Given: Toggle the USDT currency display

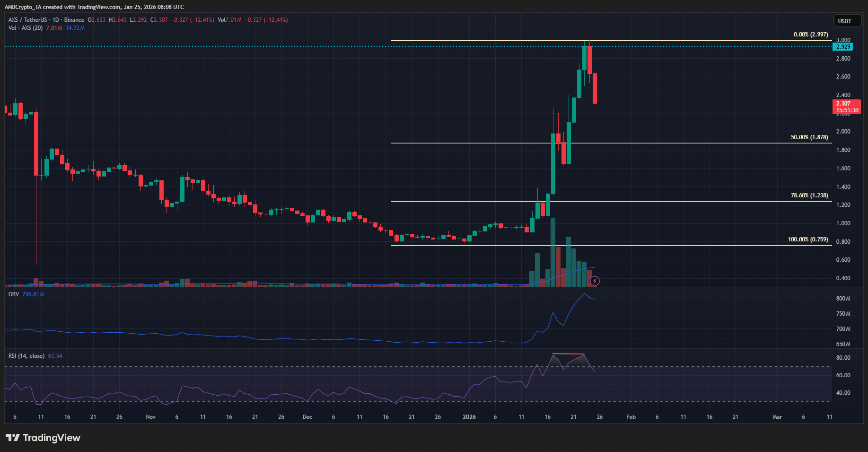Looking at the screenshot, I should point(847,21).
